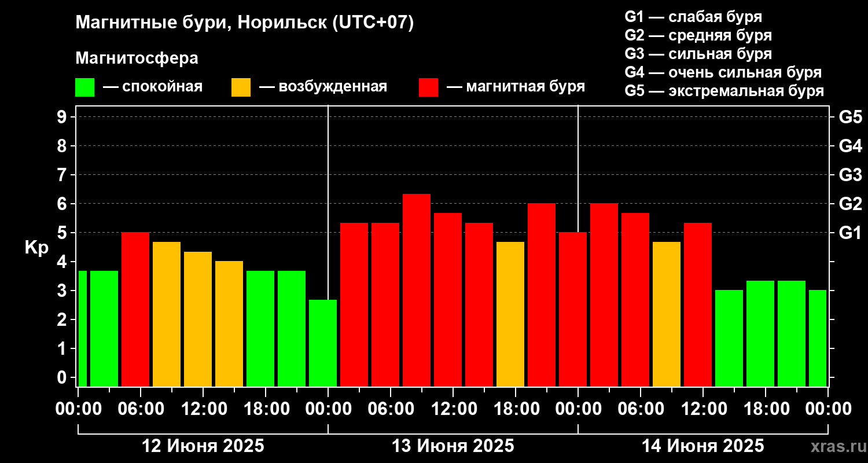The image size is (868, 463).
Task: Click the G3 marker on the right axis
Action: pos(850,175)
